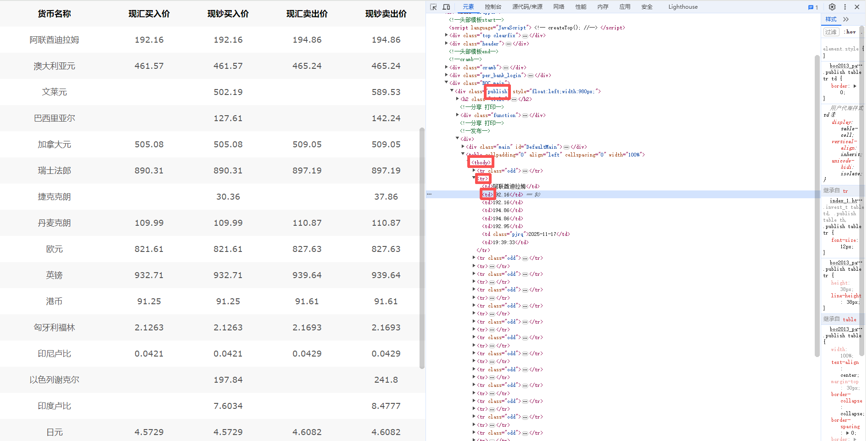Expand the function div node
The width and height of the screenshot is (868, 441).
coord(457,115)
